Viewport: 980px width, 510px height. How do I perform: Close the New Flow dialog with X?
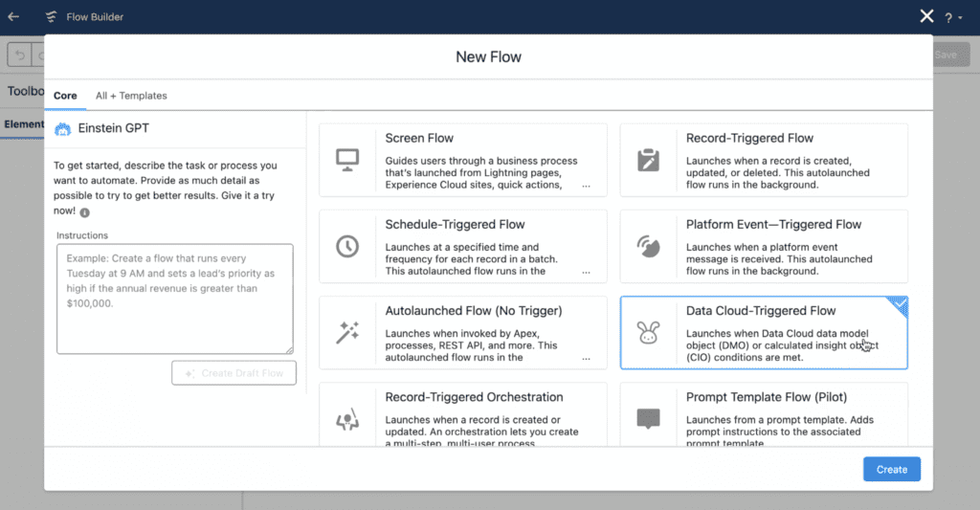tap(926, 16)
